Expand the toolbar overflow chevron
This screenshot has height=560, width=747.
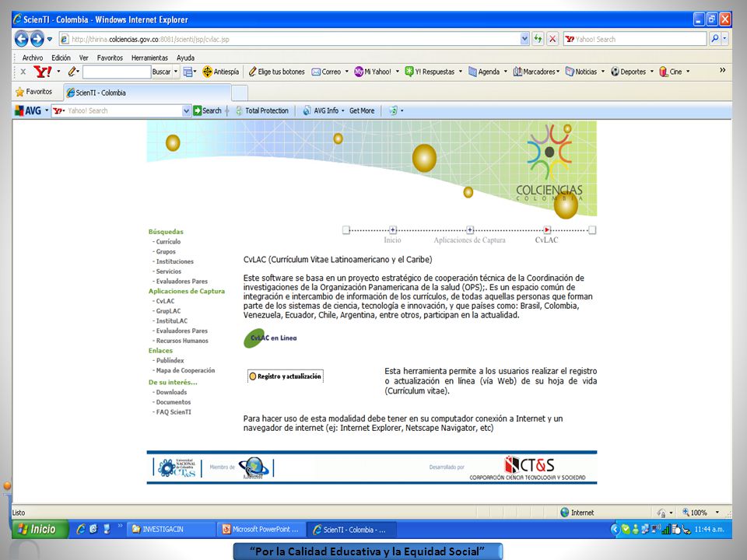(x=723, y=70)
